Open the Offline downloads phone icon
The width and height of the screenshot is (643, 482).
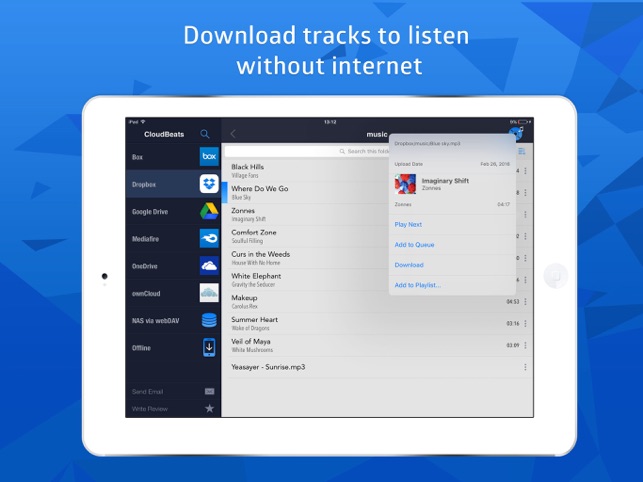click(x=209, y=347)
